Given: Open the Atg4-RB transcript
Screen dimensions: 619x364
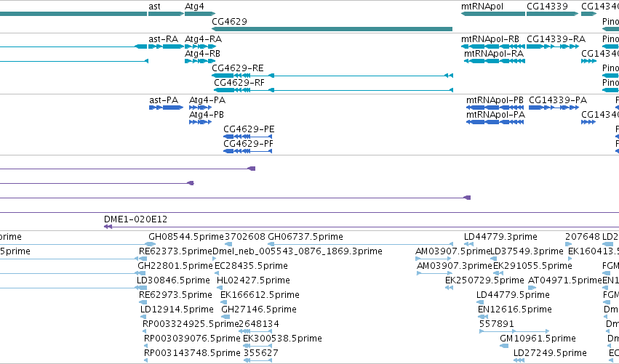Looking at the screenshot, I should [200, 61].
